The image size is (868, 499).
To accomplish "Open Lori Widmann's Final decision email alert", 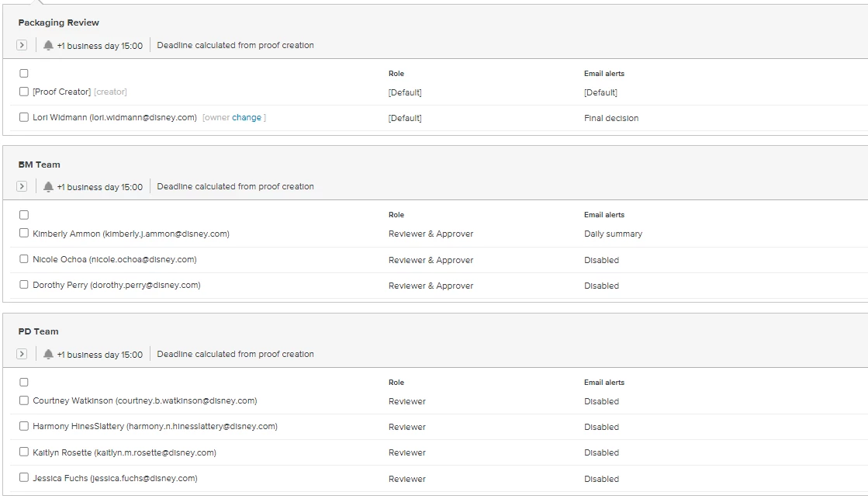I will [x=611, y=118].
